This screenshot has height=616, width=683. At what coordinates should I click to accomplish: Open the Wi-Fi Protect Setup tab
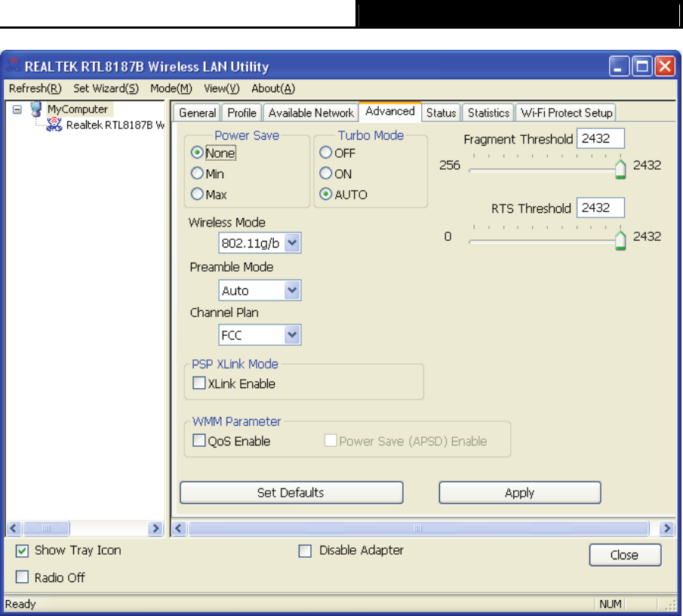[566, 112]
